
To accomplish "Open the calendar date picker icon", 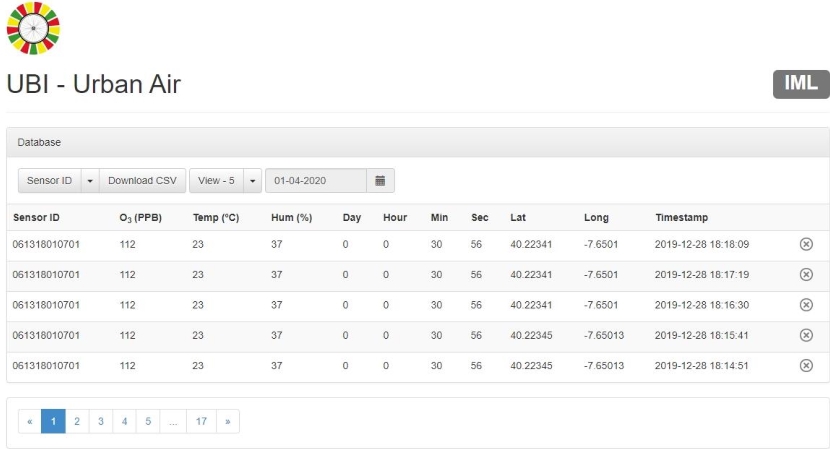I will [x=380, y=181].
